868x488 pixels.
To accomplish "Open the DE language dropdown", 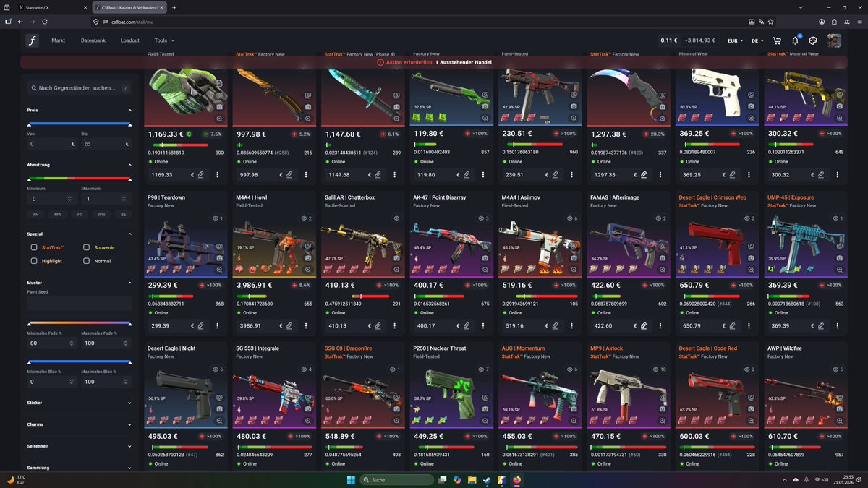I will point(758,40).
